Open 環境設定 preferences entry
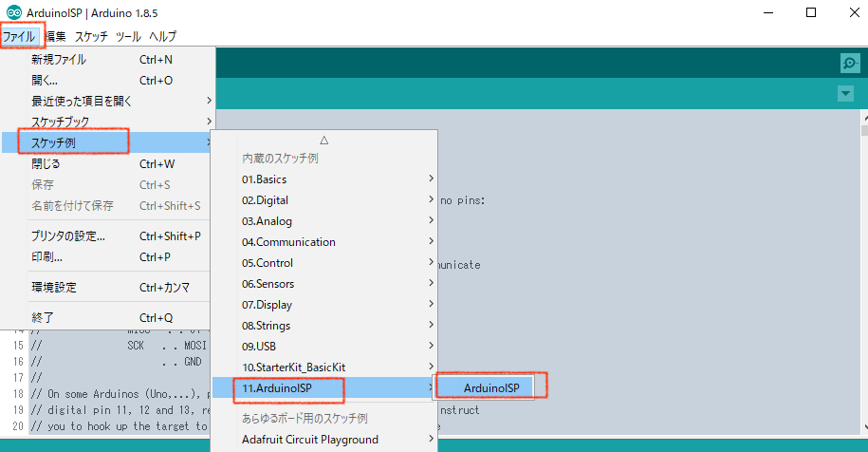The width and height of the screenshot is (868, 452). 107,288
